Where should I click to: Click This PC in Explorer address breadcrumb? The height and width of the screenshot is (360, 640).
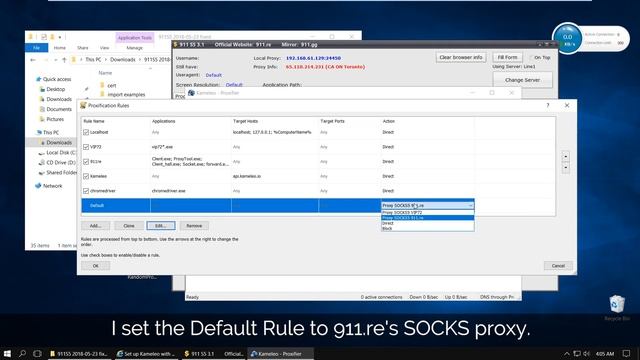pos(93,60)
